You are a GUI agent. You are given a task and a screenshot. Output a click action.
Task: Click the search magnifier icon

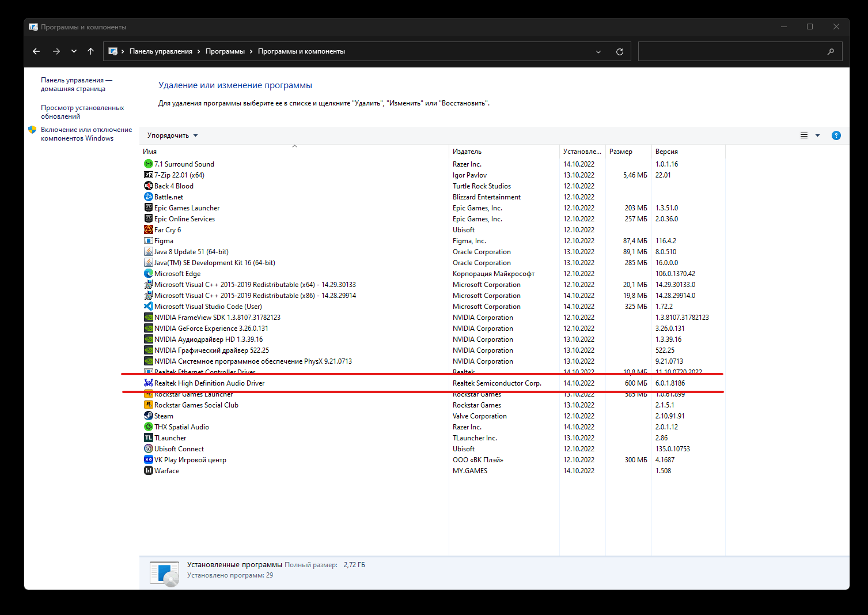831,51
